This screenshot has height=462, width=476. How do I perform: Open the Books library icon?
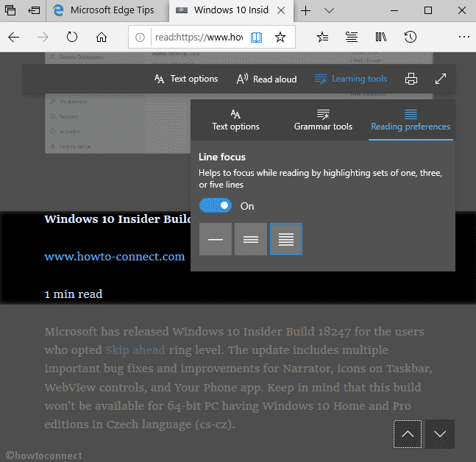click(381, 37)
